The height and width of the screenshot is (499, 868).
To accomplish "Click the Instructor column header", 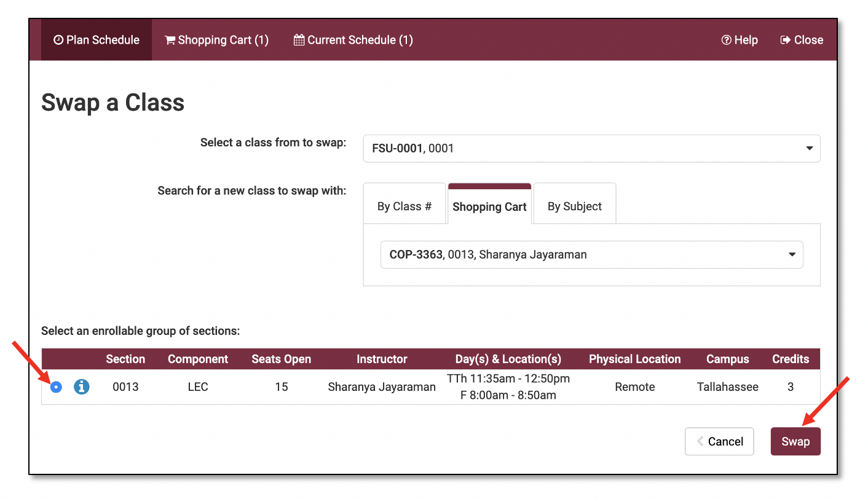I will (382, 359).
